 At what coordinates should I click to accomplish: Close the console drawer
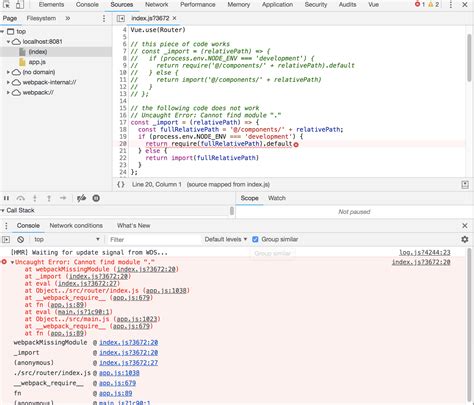(465, 226)
